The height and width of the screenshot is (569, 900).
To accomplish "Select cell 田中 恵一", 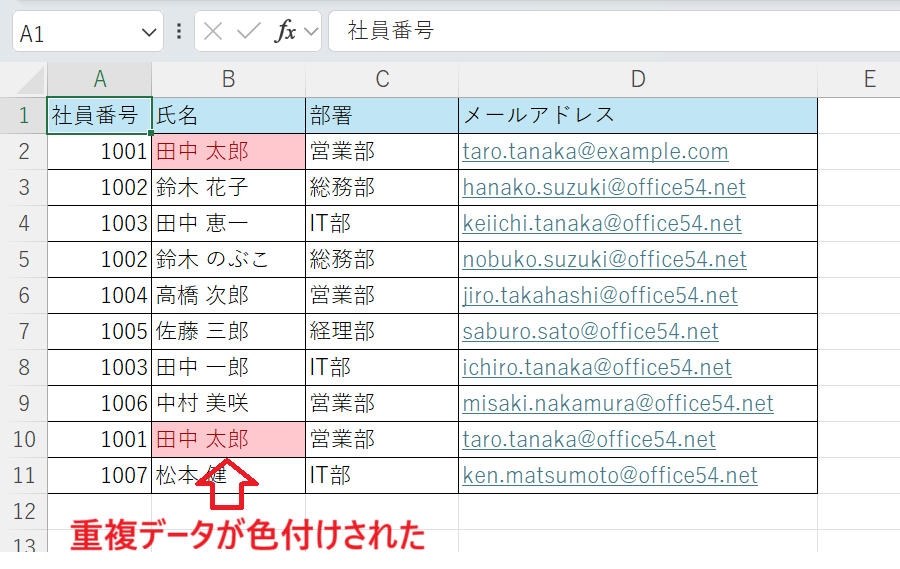I will [228, 223].
